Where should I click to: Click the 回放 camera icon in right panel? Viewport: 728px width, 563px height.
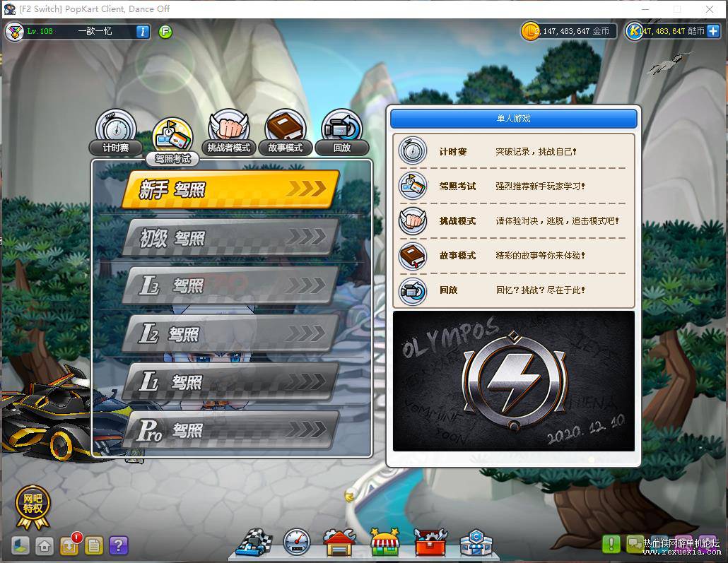tap(412, 290)
